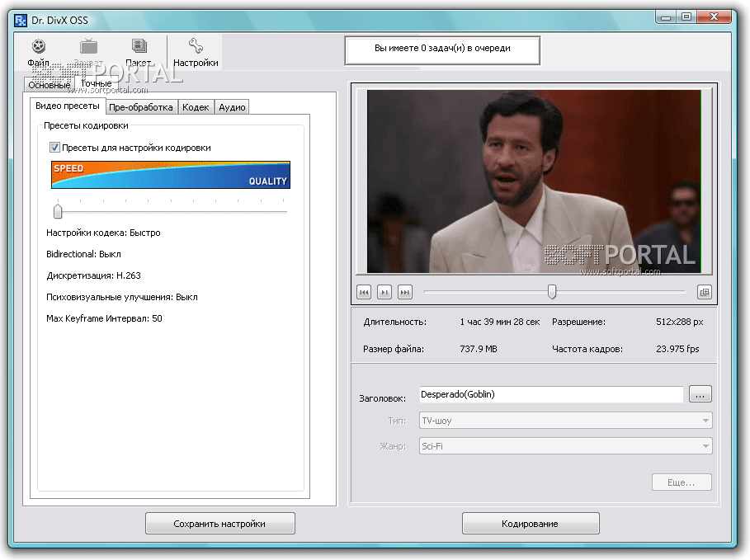This screenshot has height=560, width=750.
Task: Click Сохранить настройки button
Action: [x=220, y=524]
